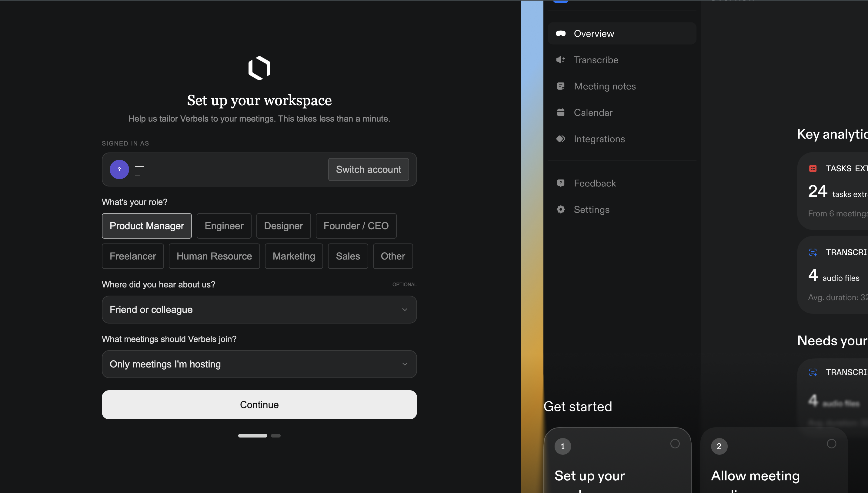The image size is (868, 493).
Task: Click the Meeting notes icon
Action: click(561, 86)
